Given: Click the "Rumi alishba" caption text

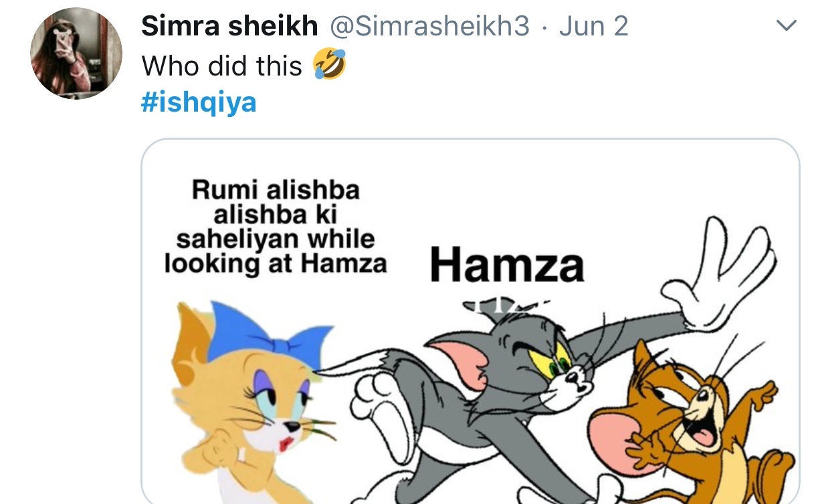Looking at the screenshot, I should click(276, 190).
